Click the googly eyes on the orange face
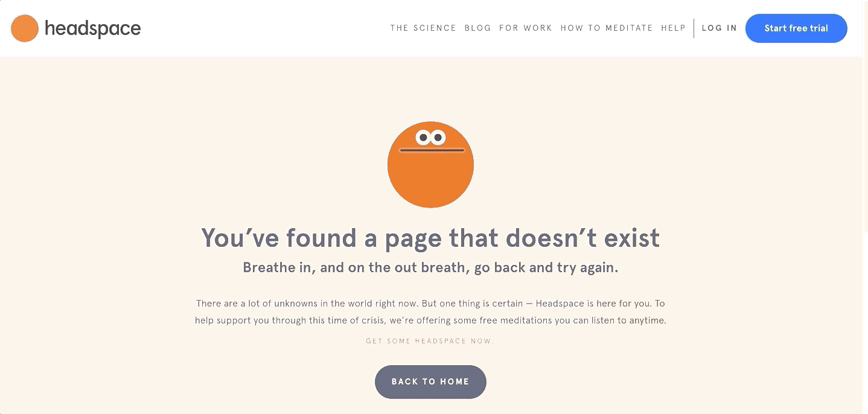 tap(430, 138)
